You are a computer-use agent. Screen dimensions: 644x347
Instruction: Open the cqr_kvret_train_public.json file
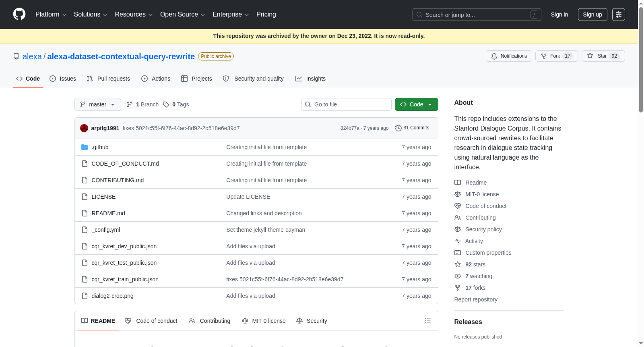pyautogui.click(x=125, y=279)
